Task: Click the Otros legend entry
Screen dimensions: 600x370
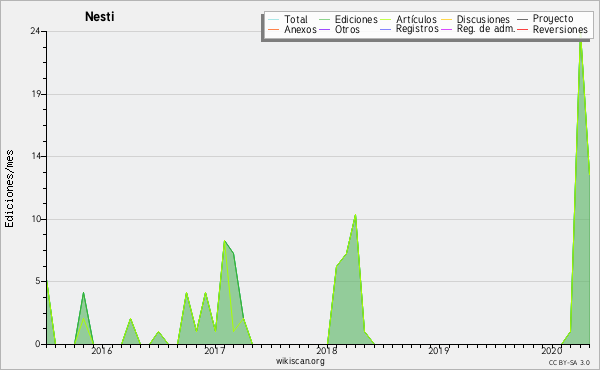Action: (x=339, y=29)
